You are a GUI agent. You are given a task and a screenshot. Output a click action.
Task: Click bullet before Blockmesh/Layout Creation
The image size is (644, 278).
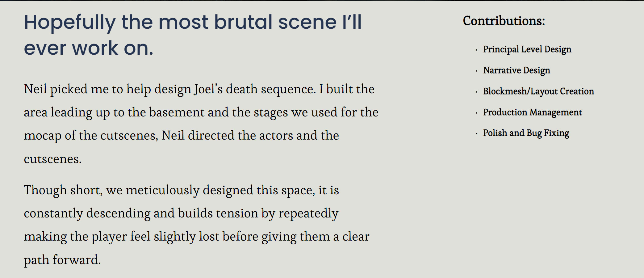[x=477, y=92]
